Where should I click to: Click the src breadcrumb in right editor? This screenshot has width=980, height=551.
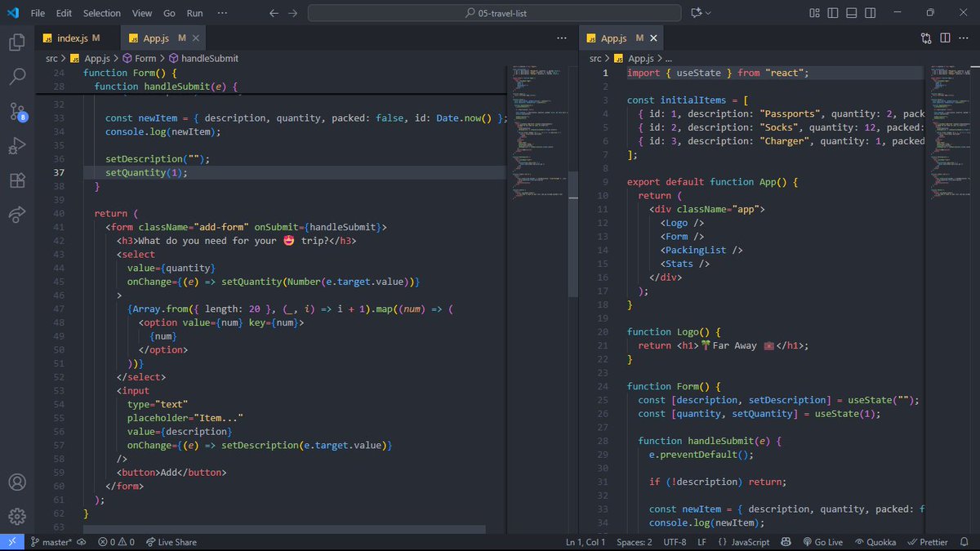[595, 59]
